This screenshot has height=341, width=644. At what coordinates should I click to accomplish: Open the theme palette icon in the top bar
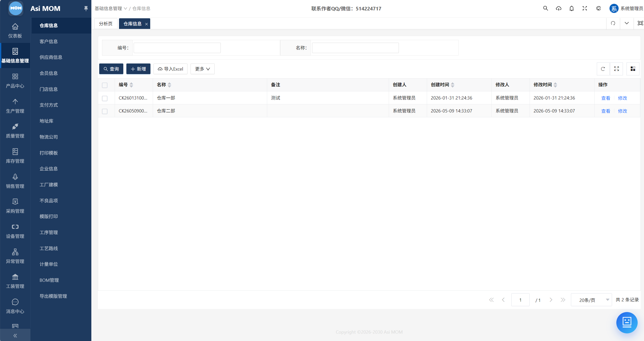pos(598,8)
